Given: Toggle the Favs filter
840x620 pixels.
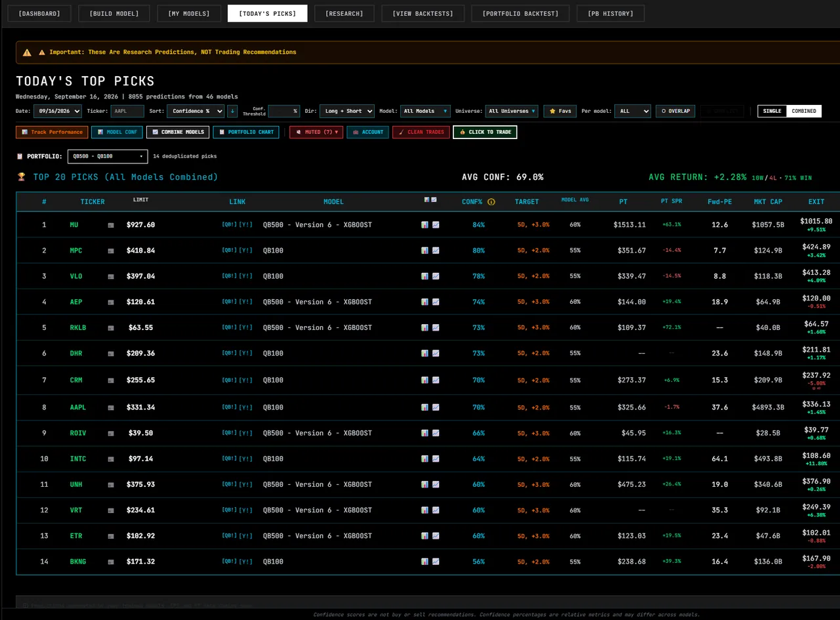Looking at the screenshot, I should 560,112.
